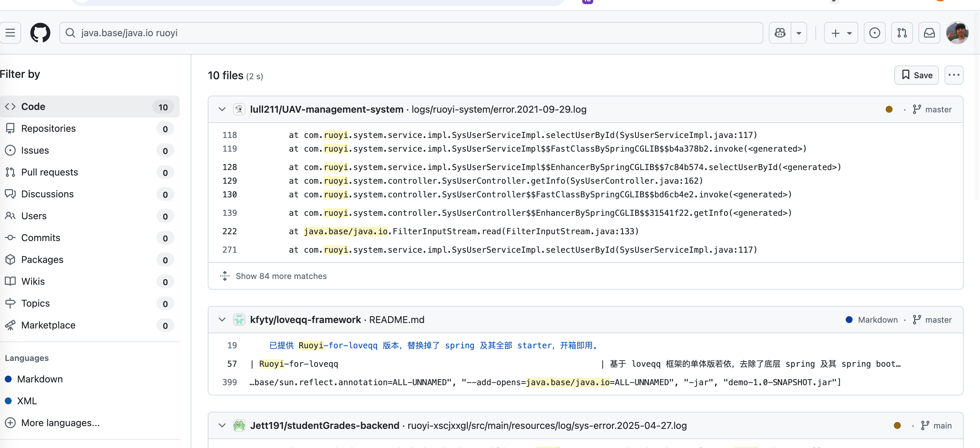This screenshot has width=980, height=448.
Task: Filter by Markdown language
Action: [40, 379]
